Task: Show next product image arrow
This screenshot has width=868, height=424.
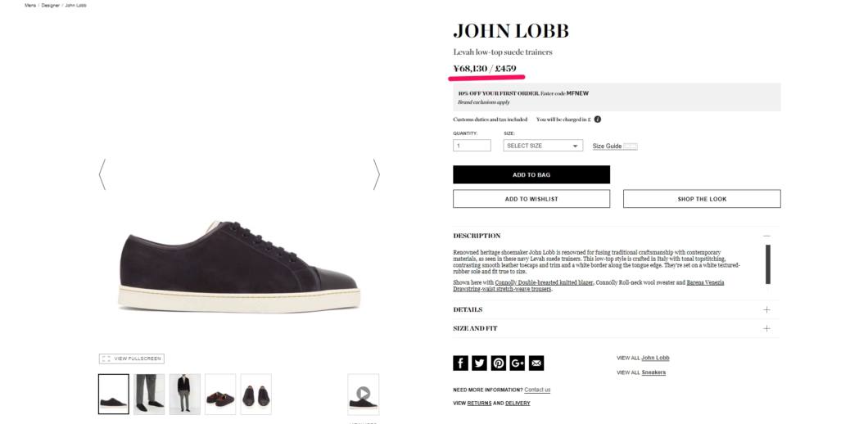Action: point(376,174)
